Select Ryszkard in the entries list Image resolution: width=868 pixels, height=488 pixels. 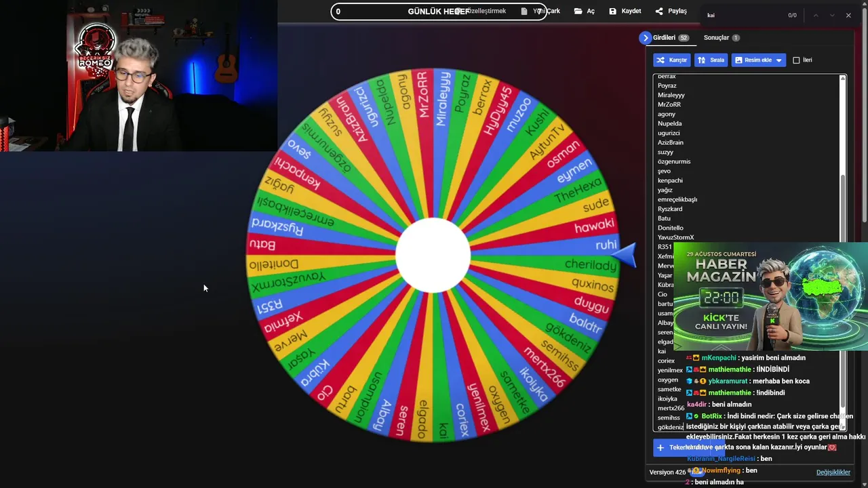(x=670, y=209)
